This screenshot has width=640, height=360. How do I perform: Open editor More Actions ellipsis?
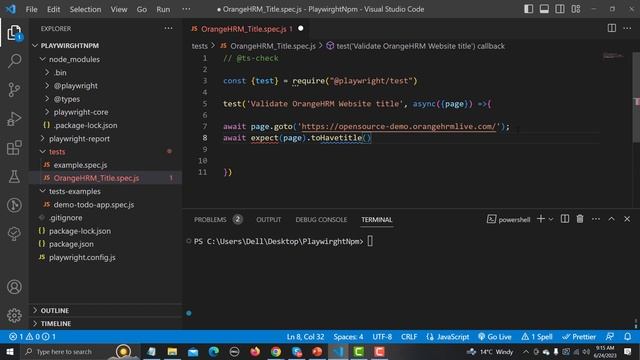[x=627, y=28]
